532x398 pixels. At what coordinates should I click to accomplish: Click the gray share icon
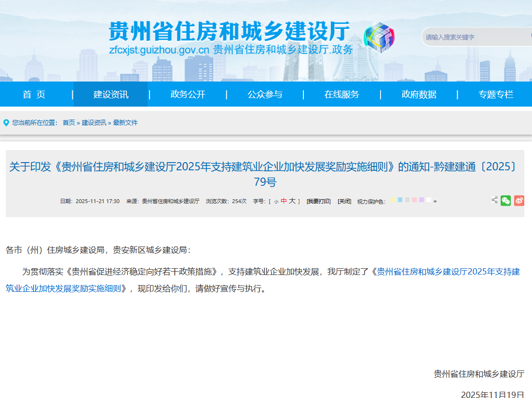tap(494, 200)
